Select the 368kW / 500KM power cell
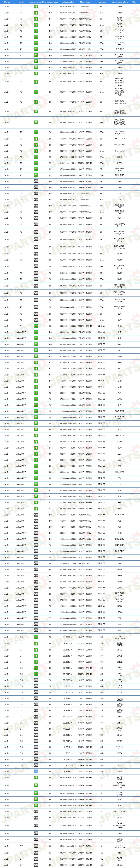The image size is (140, 868). point(85,865)
